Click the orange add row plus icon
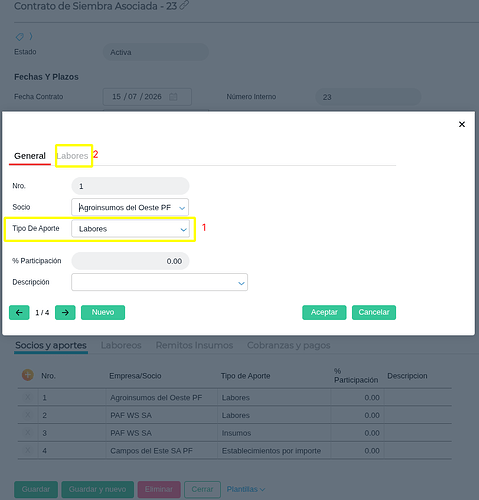The height and width of the screenshot is (500, 479). pyautogui.click(x=28, y=375)
